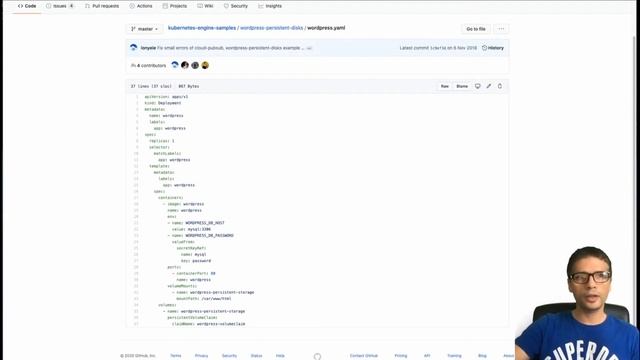Open the Blame view
This screenshot has height=360, width=640.
click(462, 87)
